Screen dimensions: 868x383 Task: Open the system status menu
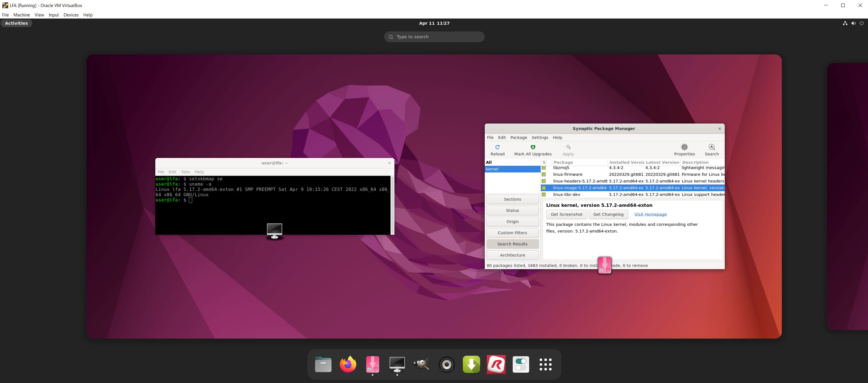click(853, 23)
